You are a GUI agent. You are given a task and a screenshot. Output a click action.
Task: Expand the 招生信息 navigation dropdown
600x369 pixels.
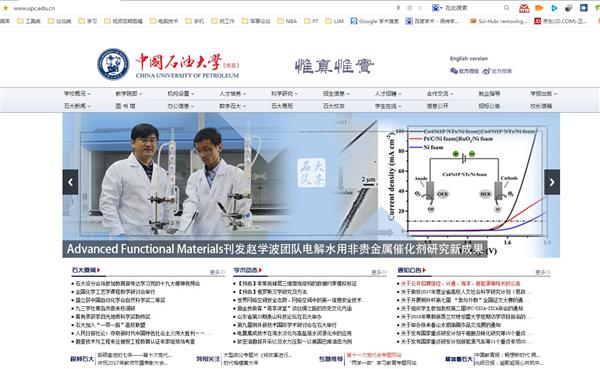[336, 93]
